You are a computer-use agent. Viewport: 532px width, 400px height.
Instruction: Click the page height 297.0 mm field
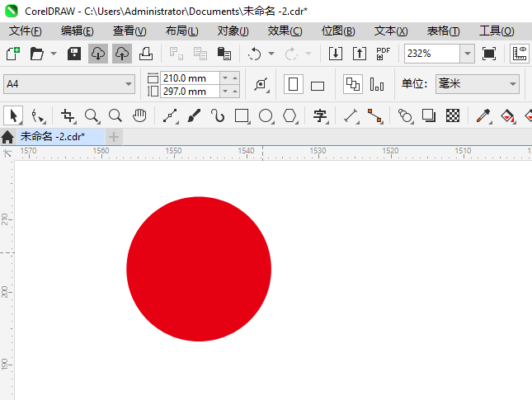click(x=190, y=92)
